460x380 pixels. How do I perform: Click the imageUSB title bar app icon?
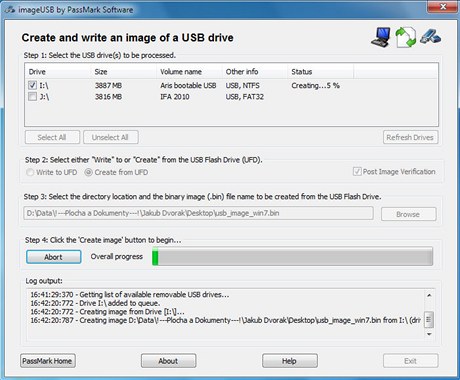pos(10,10)
